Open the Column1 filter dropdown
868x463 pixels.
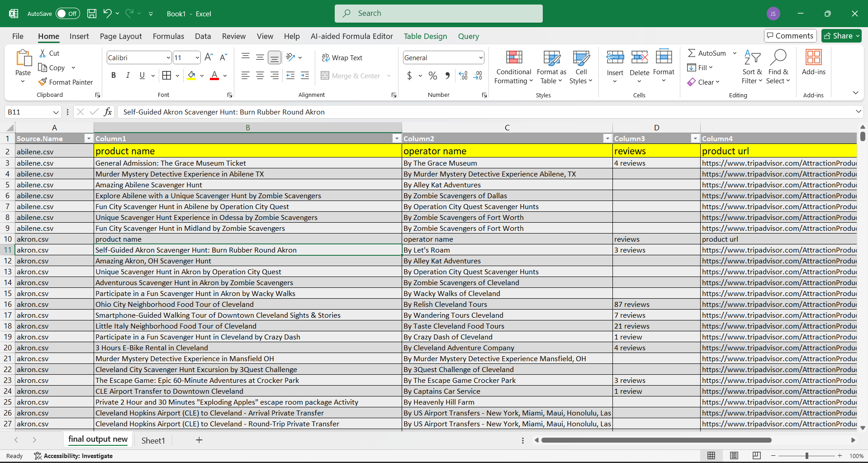click(x=397, y=138)
